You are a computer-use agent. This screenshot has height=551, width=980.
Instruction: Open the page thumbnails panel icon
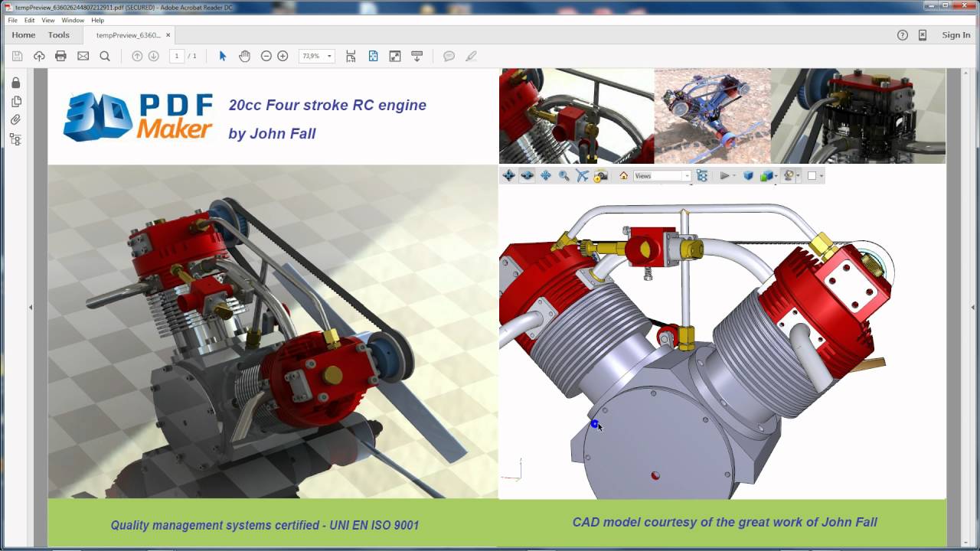(15, 101)
